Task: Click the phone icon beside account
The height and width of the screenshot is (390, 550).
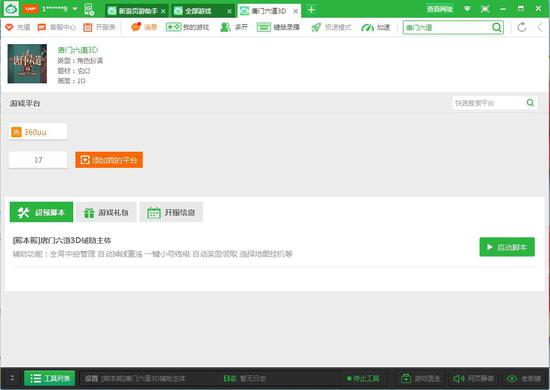Action: (89, 9)
